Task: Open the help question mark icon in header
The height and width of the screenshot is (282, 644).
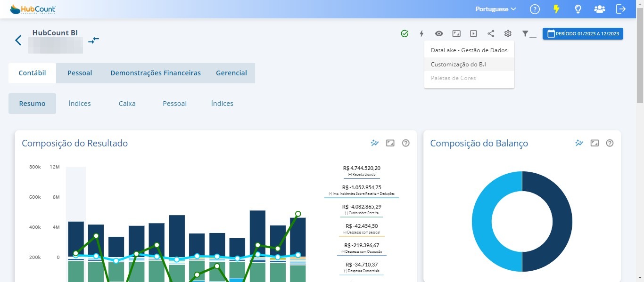Action: tap(535, 9)
